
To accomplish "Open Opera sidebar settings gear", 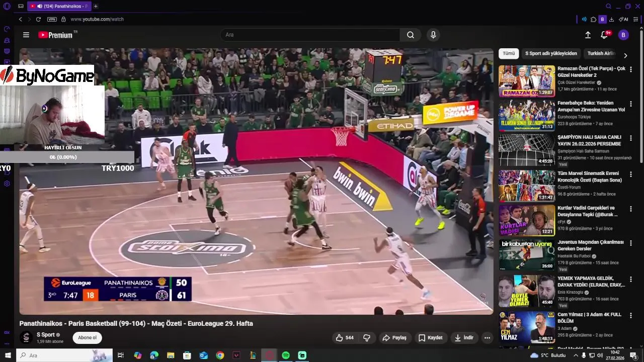I will click(x=7, y=184).
